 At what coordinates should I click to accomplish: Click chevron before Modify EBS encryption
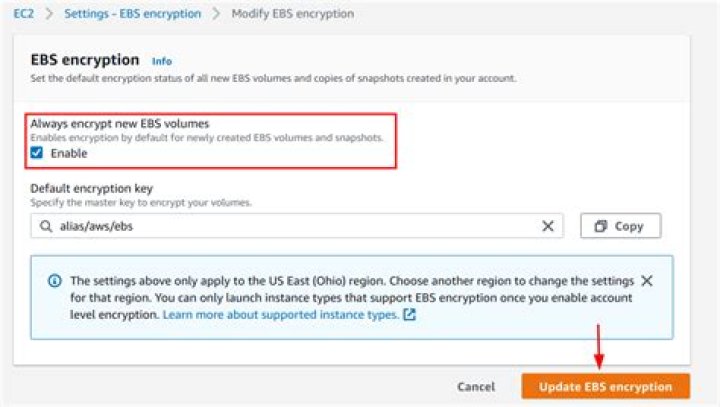(217, 14)
